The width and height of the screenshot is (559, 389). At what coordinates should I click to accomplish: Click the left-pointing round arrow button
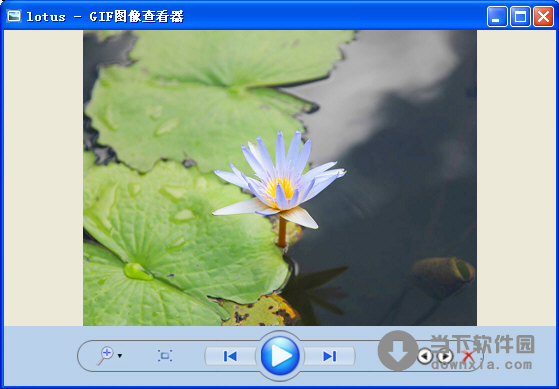tap(425, 356)
